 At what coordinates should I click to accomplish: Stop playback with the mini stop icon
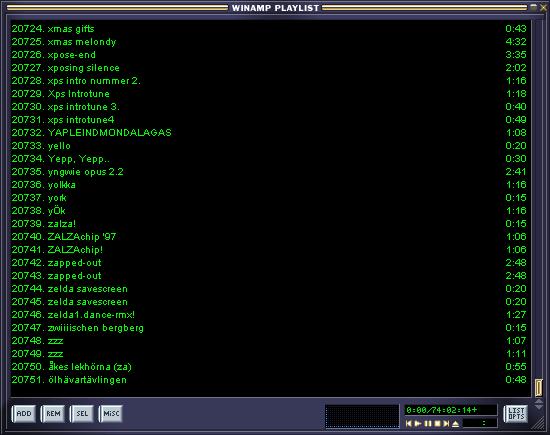(x=437, y=423)
